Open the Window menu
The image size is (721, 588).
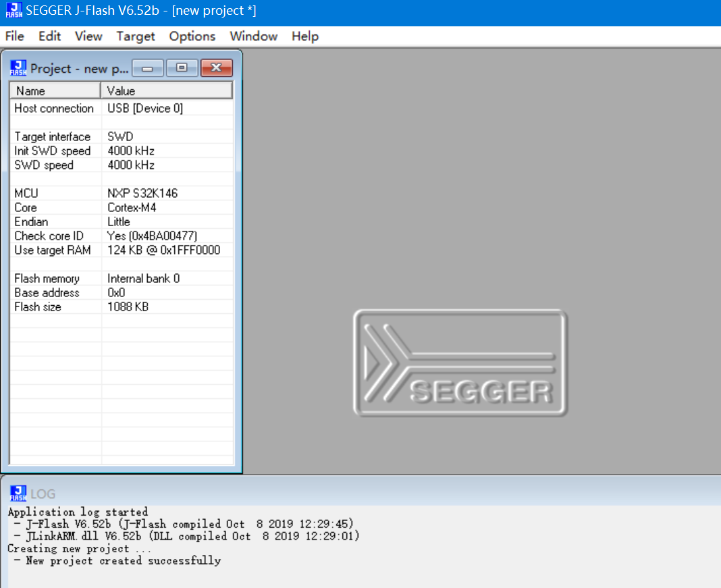[253, 36]
